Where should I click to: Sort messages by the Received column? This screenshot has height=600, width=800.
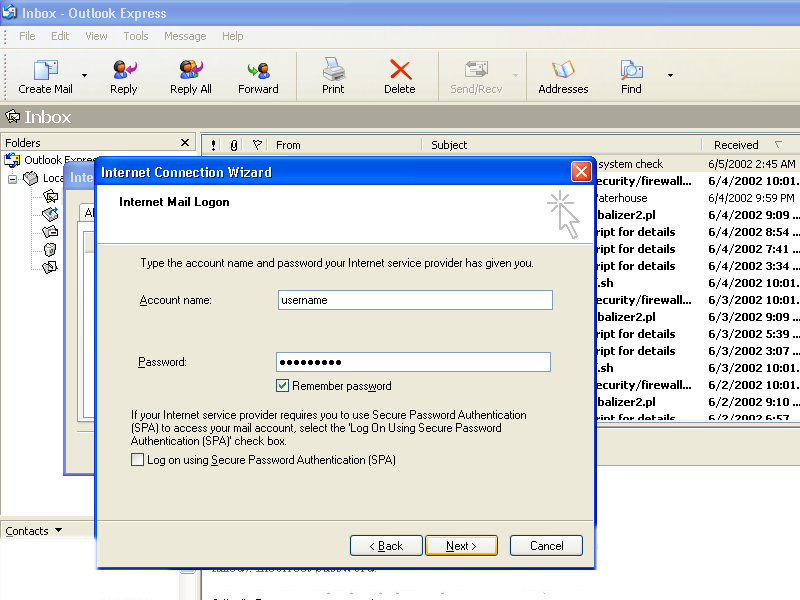point(736,145)
